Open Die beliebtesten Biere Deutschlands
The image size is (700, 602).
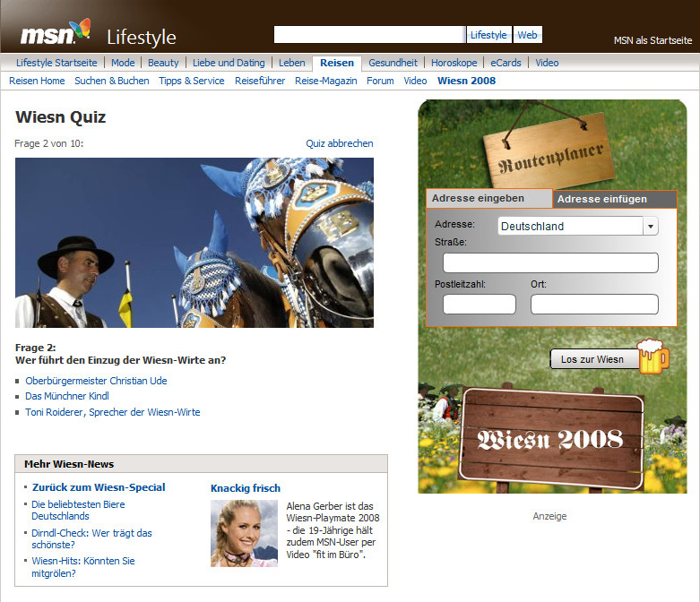tap(78, 510)
